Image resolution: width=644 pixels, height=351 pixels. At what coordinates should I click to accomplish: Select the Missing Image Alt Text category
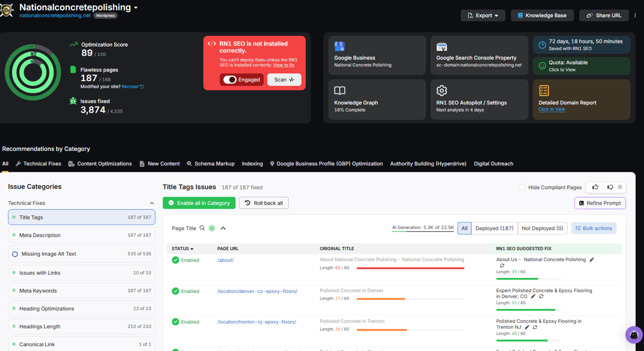[82, 254]
